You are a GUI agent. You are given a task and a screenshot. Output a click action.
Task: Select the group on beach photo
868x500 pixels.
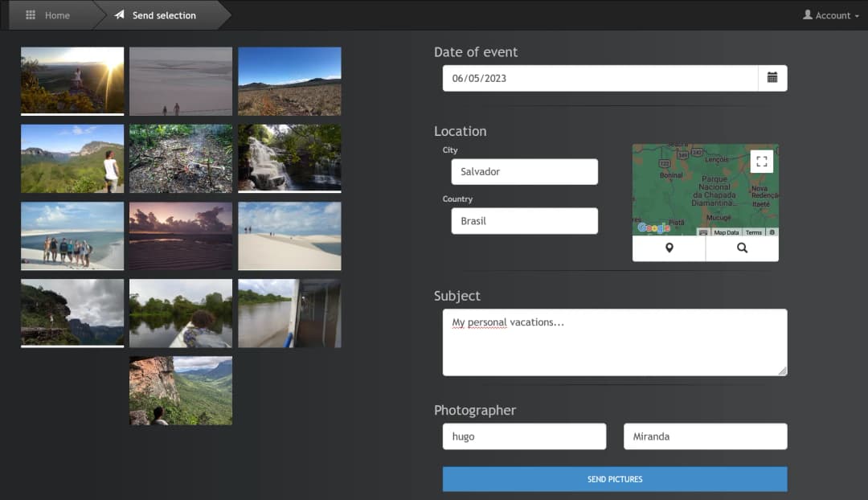coord(72,235)
